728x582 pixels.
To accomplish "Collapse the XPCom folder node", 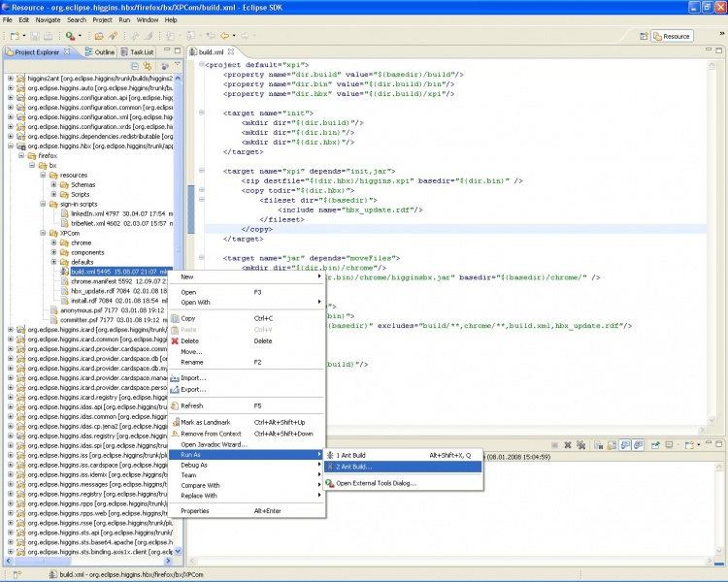I will [x=43, y=233].
